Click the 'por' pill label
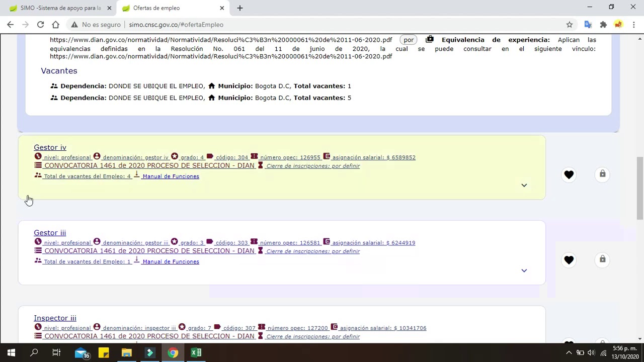 (409, 40)
